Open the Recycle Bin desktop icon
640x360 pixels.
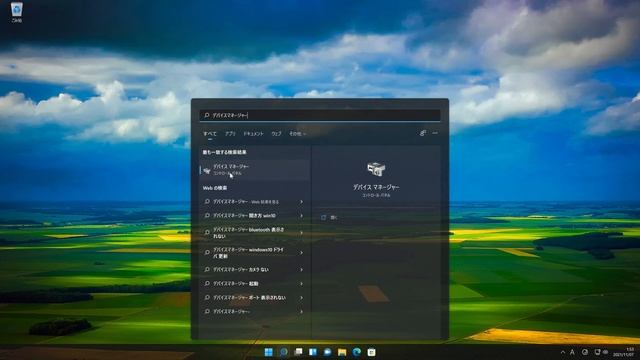click(17, 12)
